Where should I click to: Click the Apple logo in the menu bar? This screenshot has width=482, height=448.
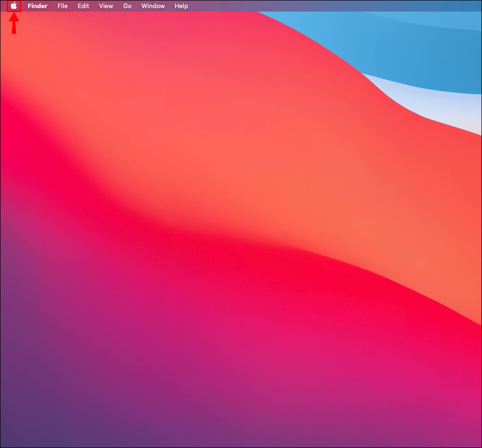[14, 6]
